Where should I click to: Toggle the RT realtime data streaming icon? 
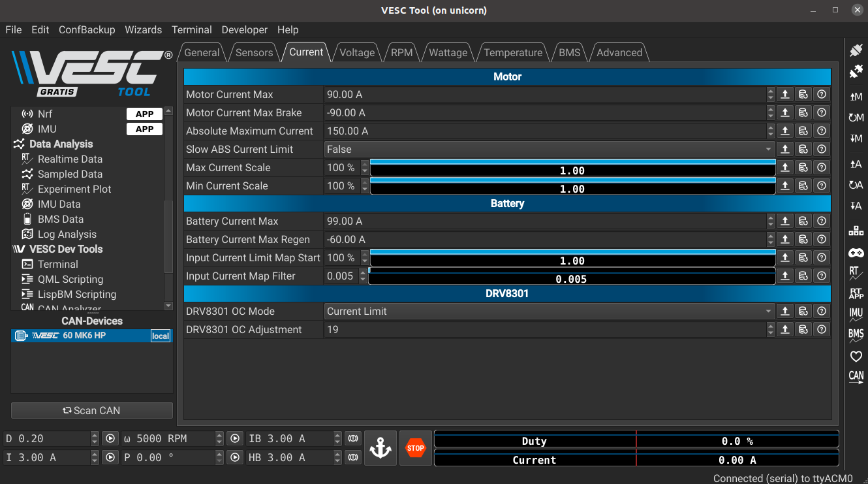pos(856,272)
